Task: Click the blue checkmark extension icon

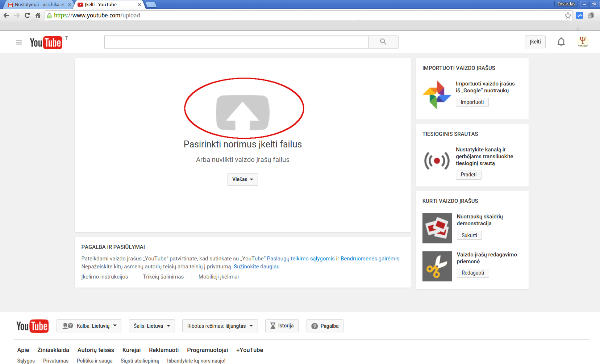Action: [580, 15]
